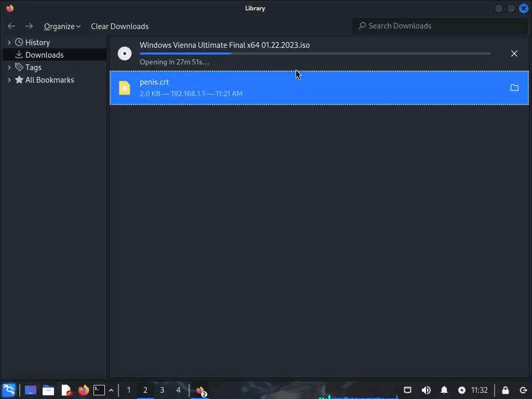
Task: Click the ISO disc file icon
Action: pos(125,54)
